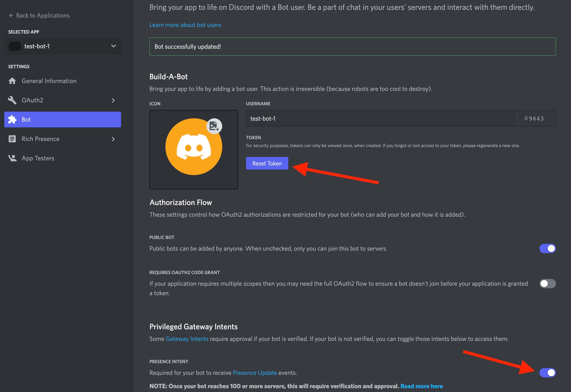The height and width of the screenshot is (392, 571).
Task: Click the App Testers icon
Action: 13,158
